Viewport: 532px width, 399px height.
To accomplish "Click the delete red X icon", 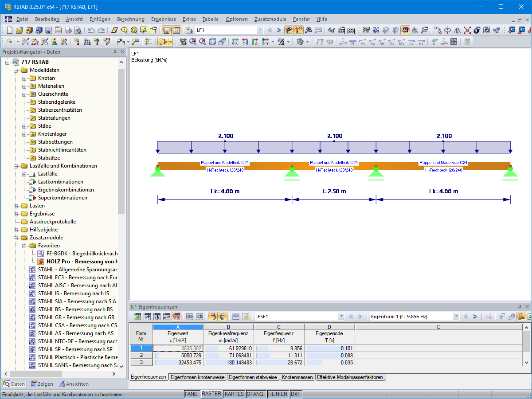I will click(467, 30).
